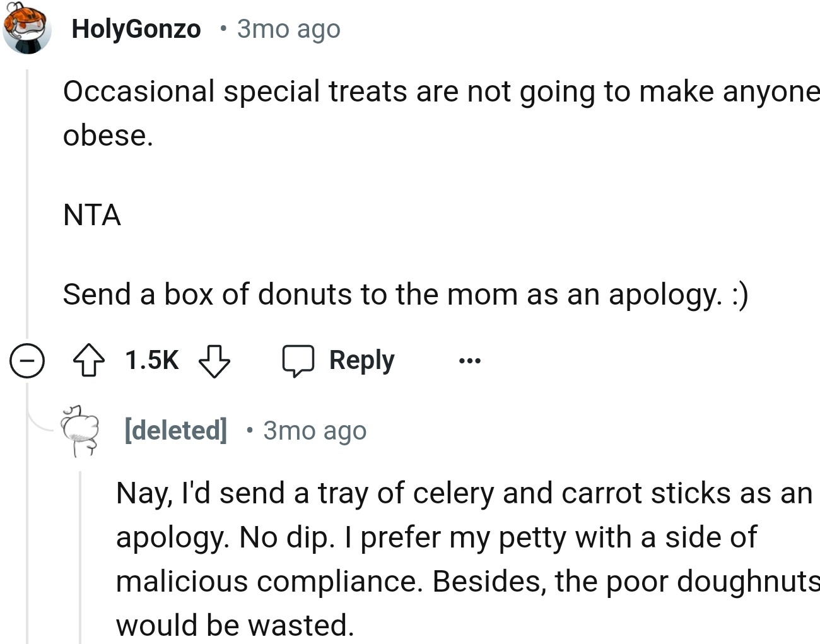Click the 1.5K vote count
The image size is (820, 644).
pos(152,361)
